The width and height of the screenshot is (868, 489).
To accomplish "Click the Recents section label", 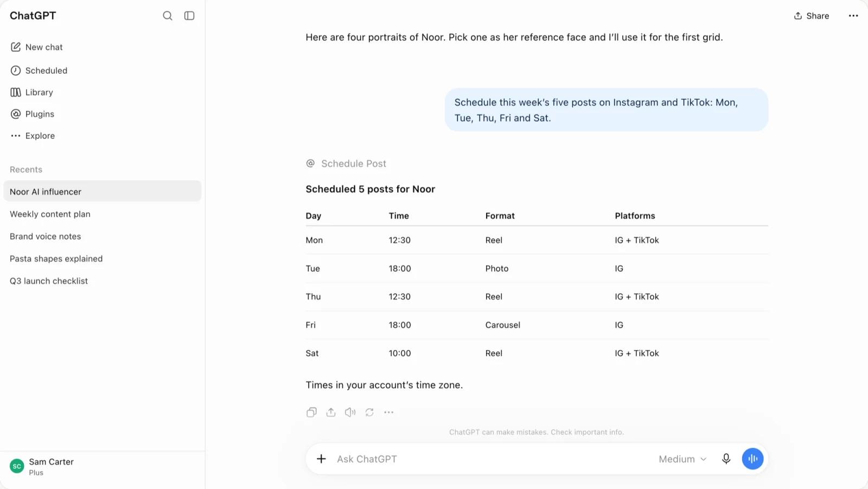I will coord(26,169).
